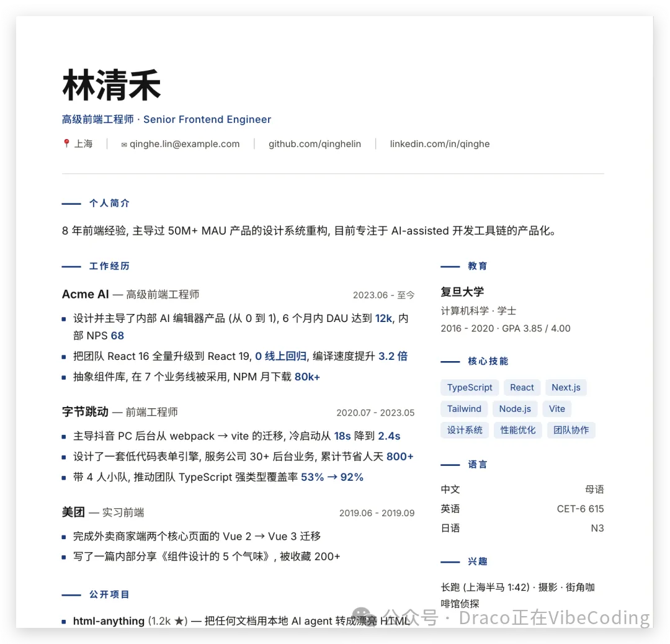The image size is (670, 644).
Task: Click the Vue 2 → Vue 3 迁移 bullet
Action: pyautogui.click(x=197, y=536)
